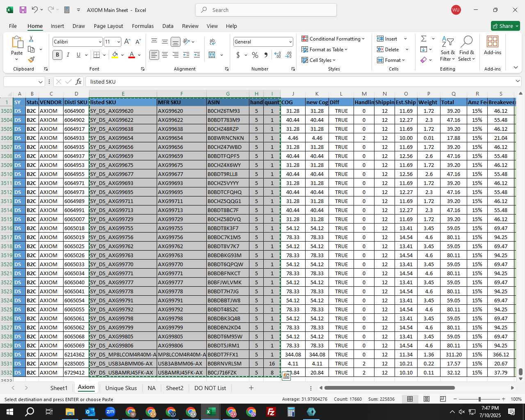The height and width of the screenshot is (420, 525).
Task: Apply Comma Style number format
Action: tap(266, 55)
